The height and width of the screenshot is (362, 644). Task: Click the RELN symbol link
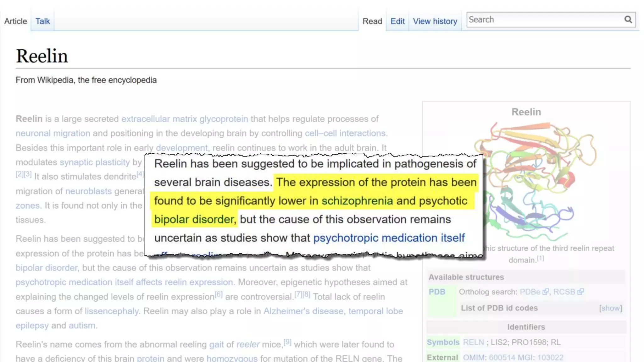click(473, 342)
